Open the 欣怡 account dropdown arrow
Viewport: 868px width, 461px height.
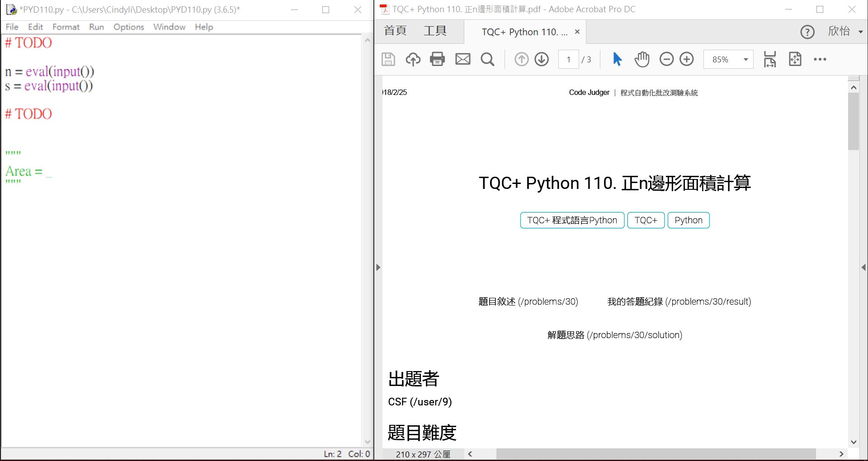click(x=861, y=32)
